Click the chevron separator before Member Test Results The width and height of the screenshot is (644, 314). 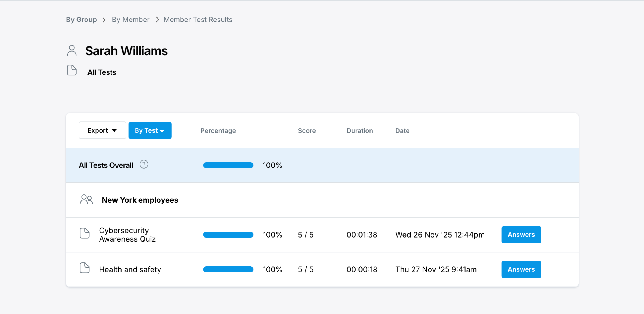tap(157, 20)
